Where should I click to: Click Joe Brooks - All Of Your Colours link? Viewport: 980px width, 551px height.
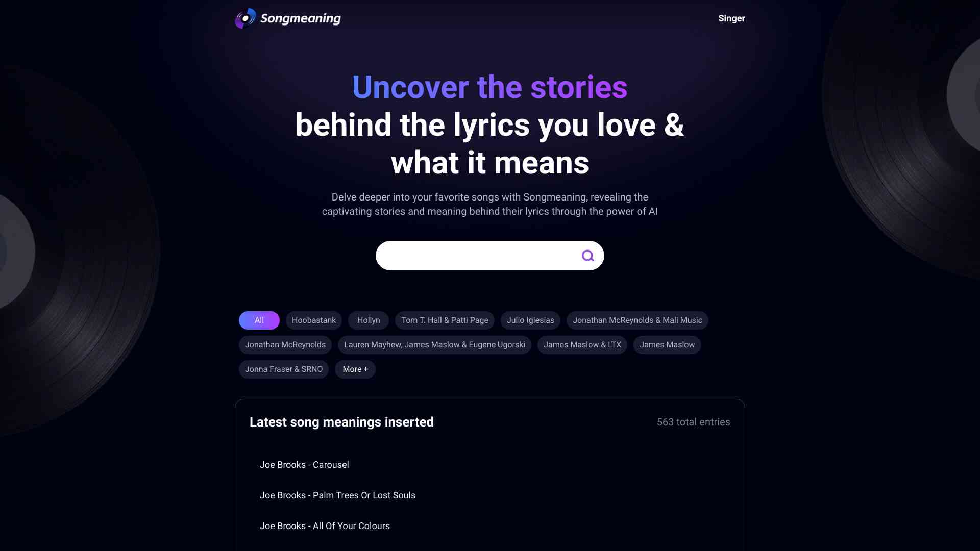(325, 525)
